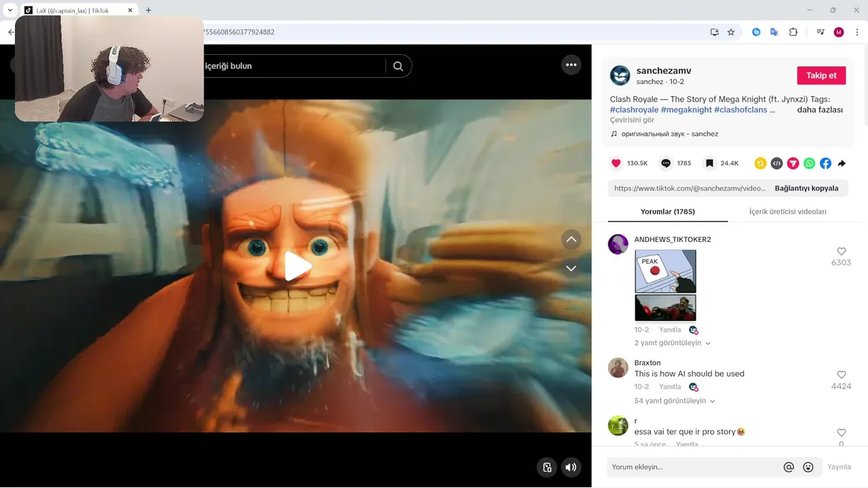This screenshot has width=868, height=488.
Task: Share the video to Facebook
Action: (x=825, y=163)
